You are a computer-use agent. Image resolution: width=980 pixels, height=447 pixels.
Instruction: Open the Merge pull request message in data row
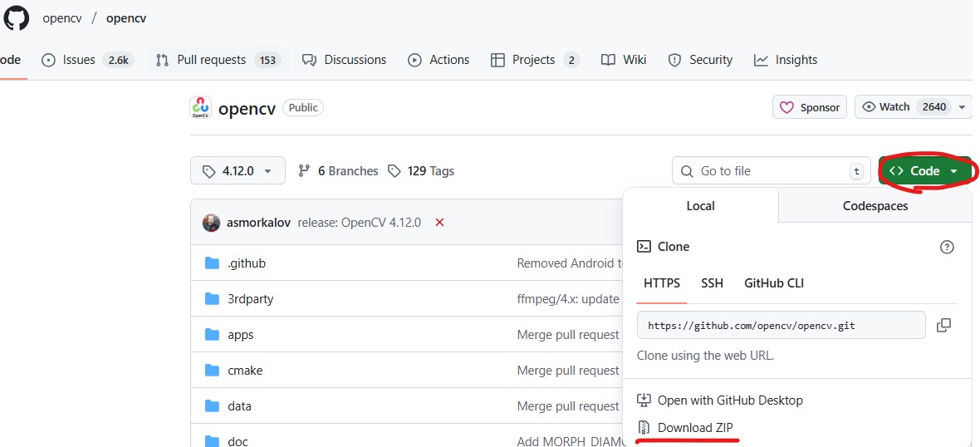[568, 405]
